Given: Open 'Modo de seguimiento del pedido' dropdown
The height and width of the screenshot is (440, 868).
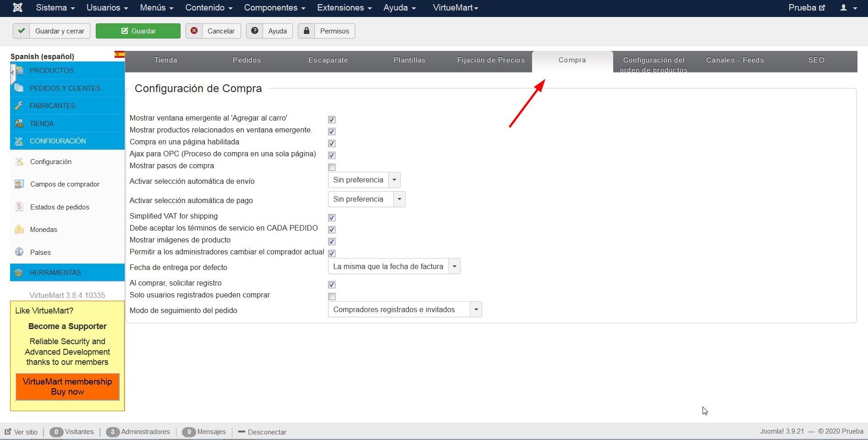Looking at the screenshot, I should coord(405,309).
